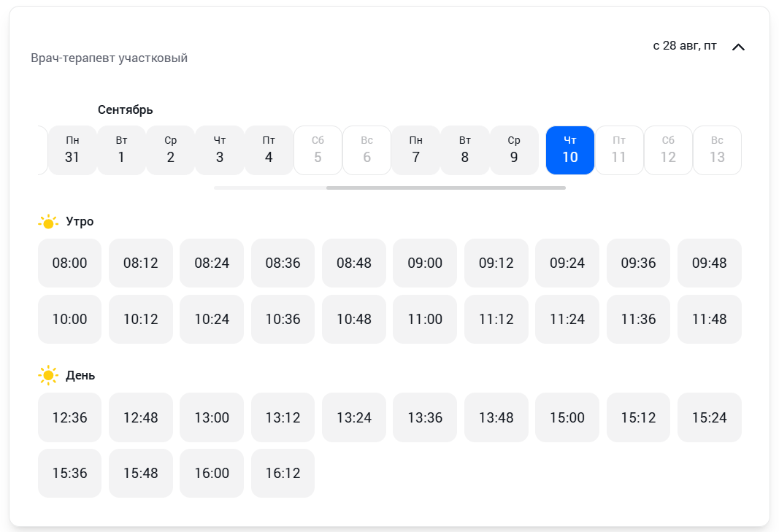Select the 10:36 time slot

283,319
